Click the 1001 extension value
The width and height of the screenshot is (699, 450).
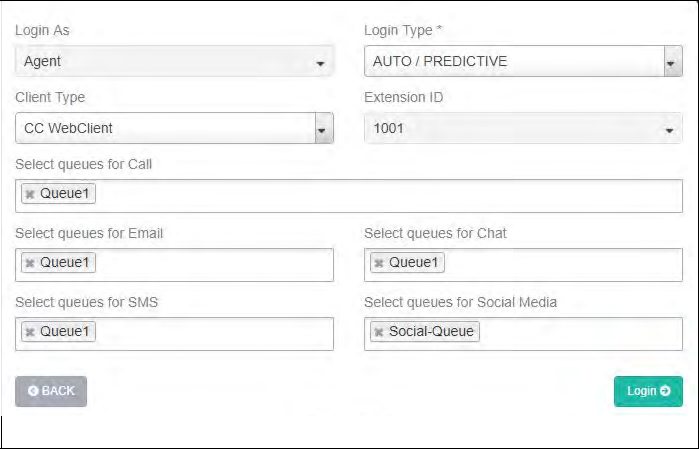(x=389, y=129)
